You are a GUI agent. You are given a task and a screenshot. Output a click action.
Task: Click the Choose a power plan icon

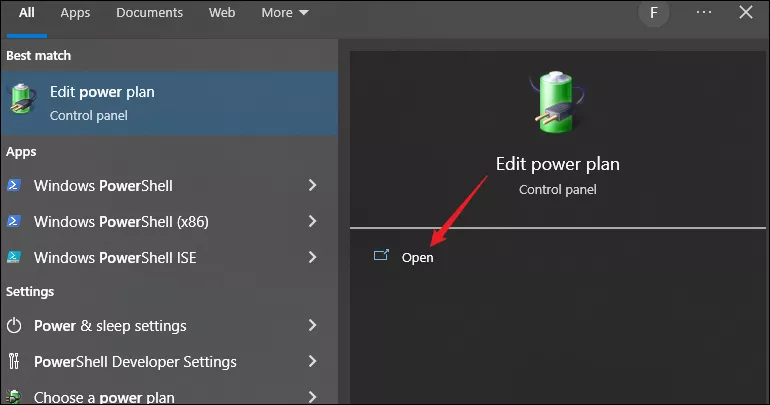pyautogui.click(x=14, y=397)
